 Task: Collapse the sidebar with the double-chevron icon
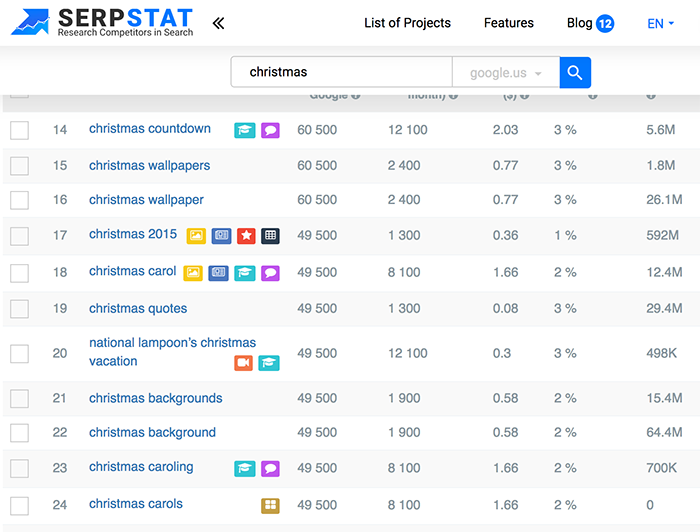pos(218,23)
